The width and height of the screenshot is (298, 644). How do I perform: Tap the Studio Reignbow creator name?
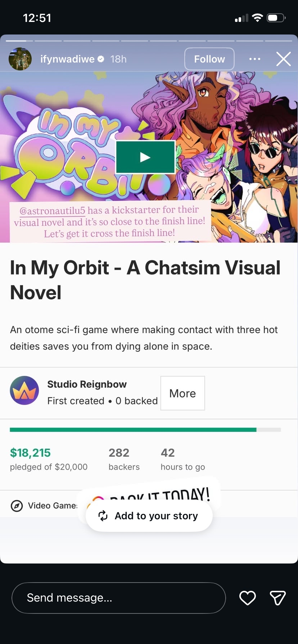pyautogui.click(x=87, y=384)
